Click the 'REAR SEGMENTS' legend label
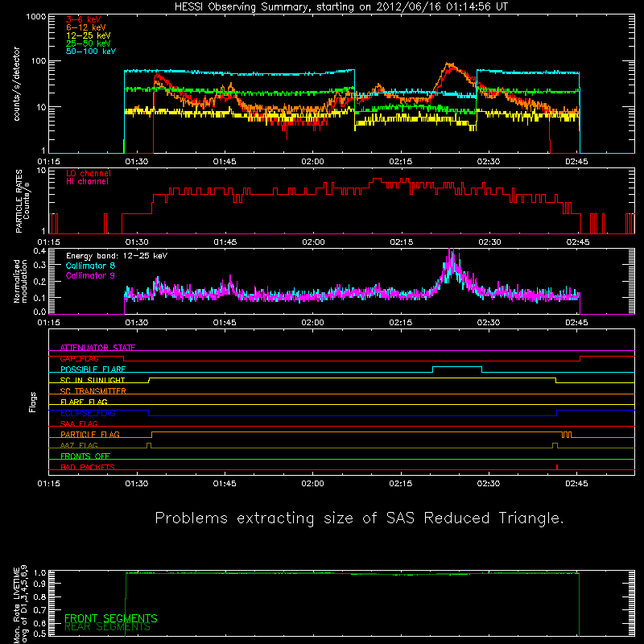The image size is (644, 644). click(108, 627)
